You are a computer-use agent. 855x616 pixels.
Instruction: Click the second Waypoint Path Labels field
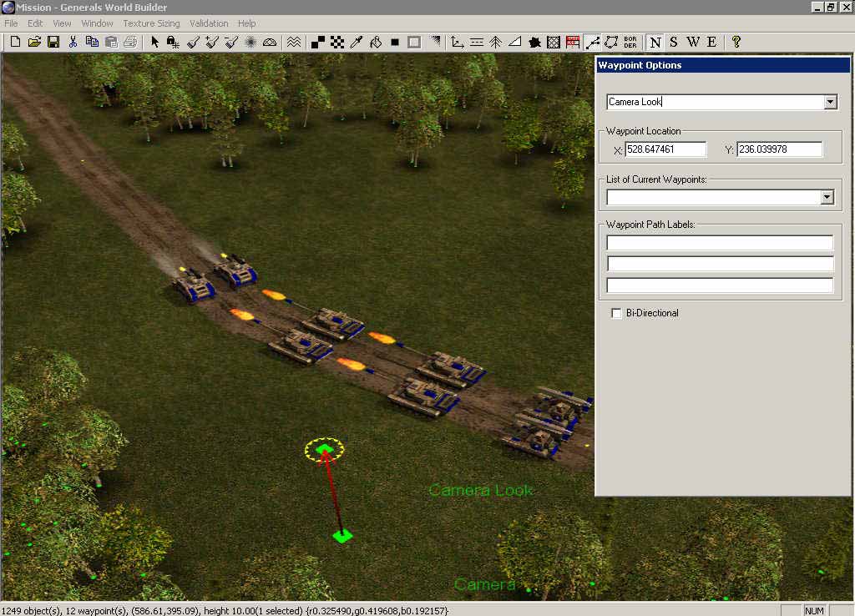coord(720,264)
